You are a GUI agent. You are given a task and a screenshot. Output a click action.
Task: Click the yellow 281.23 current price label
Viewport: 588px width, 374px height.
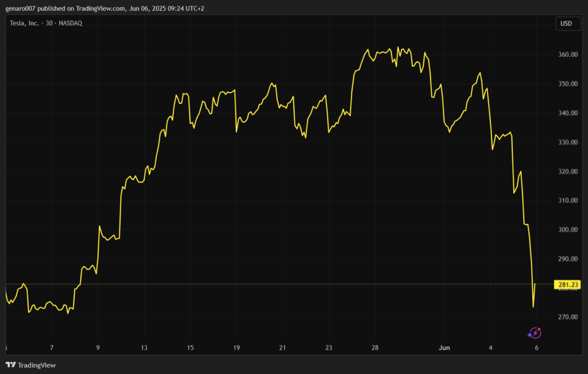pyautogui.click(x=567, y=285)
